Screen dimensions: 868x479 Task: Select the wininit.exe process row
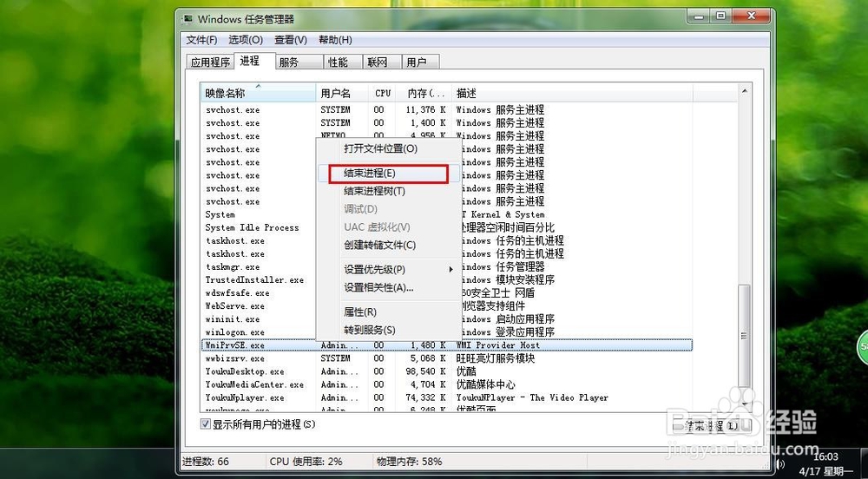233,319
